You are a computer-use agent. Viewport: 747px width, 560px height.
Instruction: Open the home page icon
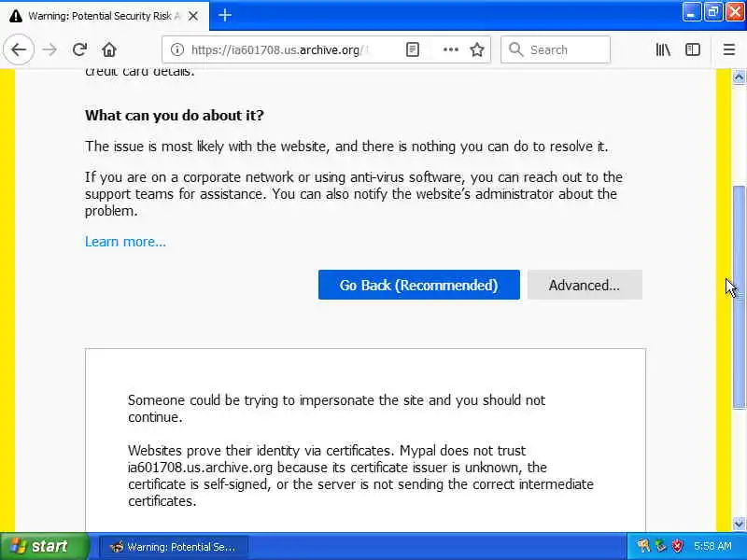109,49
